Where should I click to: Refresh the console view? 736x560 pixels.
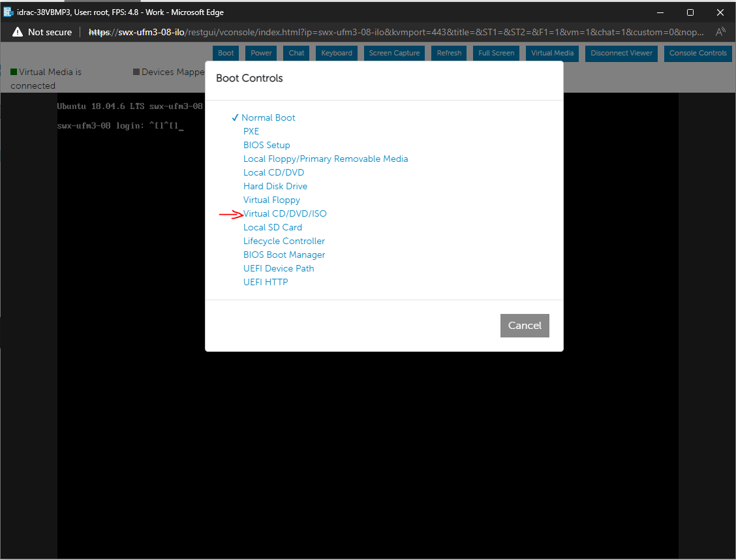(x=448, y=54)
